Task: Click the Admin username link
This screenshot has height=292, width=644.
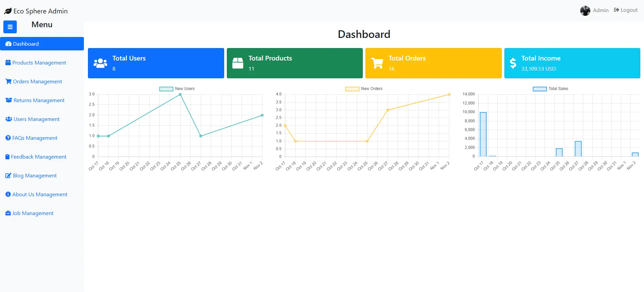Action: [600, 10]
